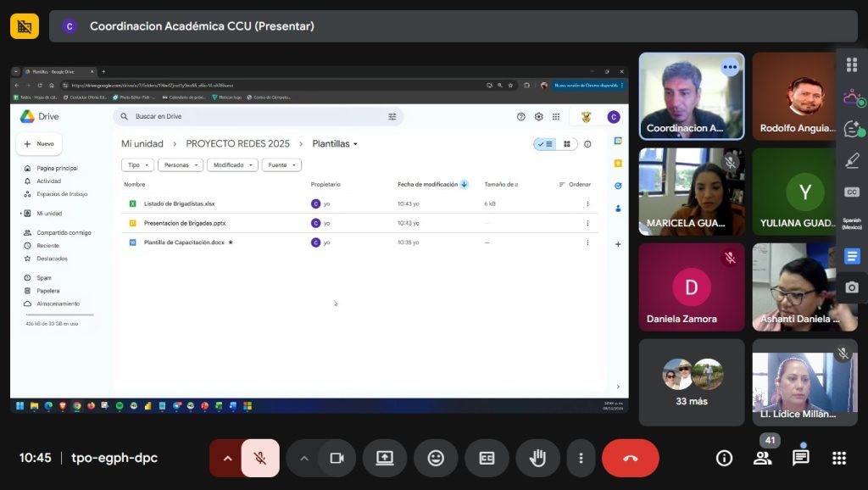Click the camera snapshot icon in side panel
The width and height of the screenshot is (868, 490).
852,287
